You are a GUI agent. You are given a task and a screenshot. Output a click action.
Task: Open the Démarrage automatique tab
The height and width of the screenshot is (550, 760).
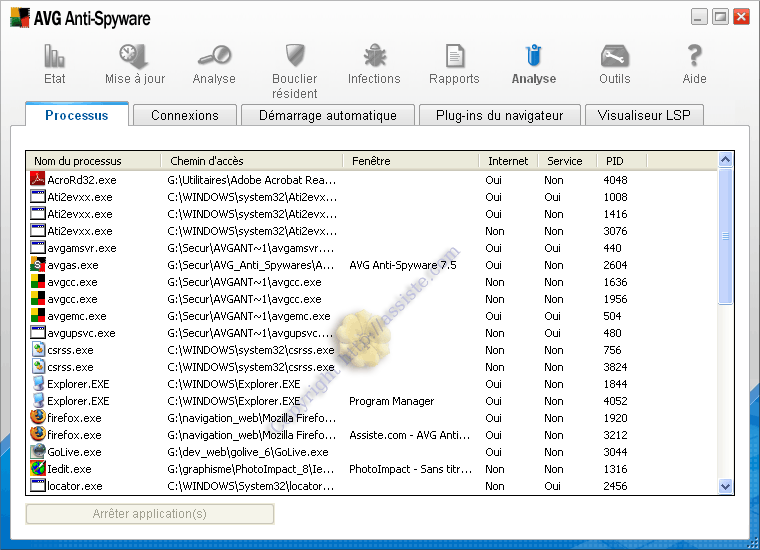pos(328,115)
